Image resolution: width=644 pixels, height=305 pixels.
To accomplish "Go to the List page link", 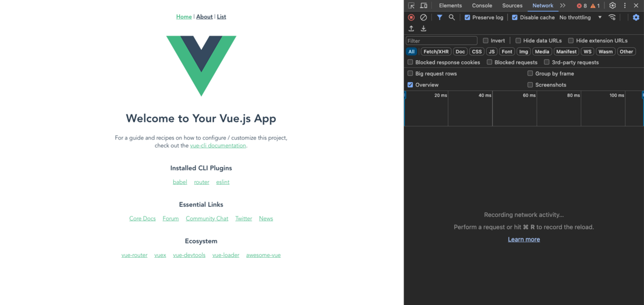I will pyautogui.click(x=222, y=17).
